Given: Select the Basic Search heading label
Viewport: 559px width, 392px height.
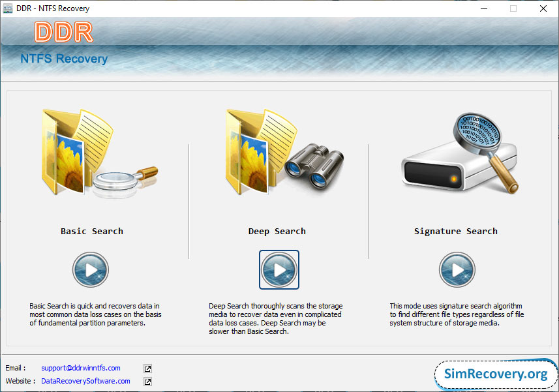Looking at the screenshot, I should click(x=91, y=231).
